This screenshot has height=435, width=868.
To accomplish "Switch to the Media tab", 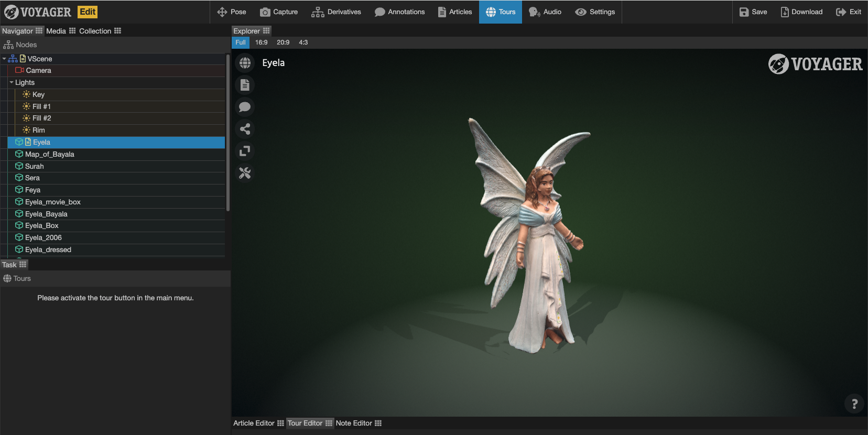I will click(56, 31).
